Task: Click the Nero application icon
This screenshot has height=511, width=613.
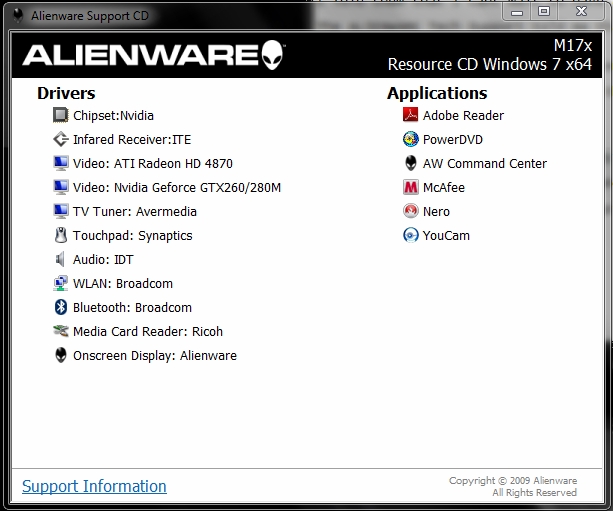Action: pos(410,211)
